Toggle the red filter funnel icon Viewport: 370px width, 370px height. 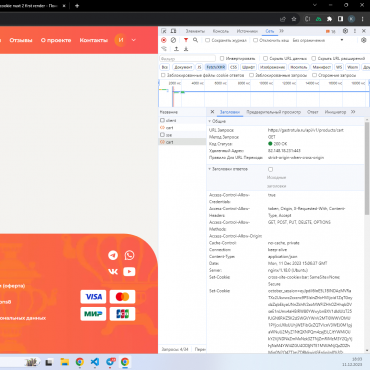click(186, 40)
